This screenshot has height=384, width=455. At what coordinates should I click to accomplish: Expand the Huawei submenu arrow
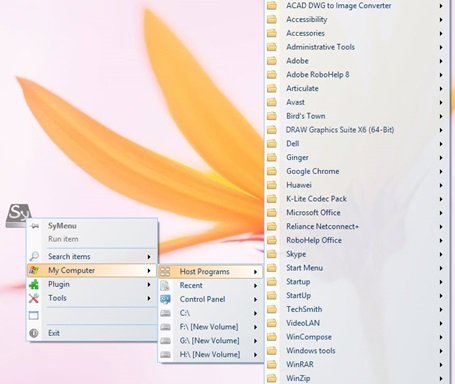(x=441, y=185)
